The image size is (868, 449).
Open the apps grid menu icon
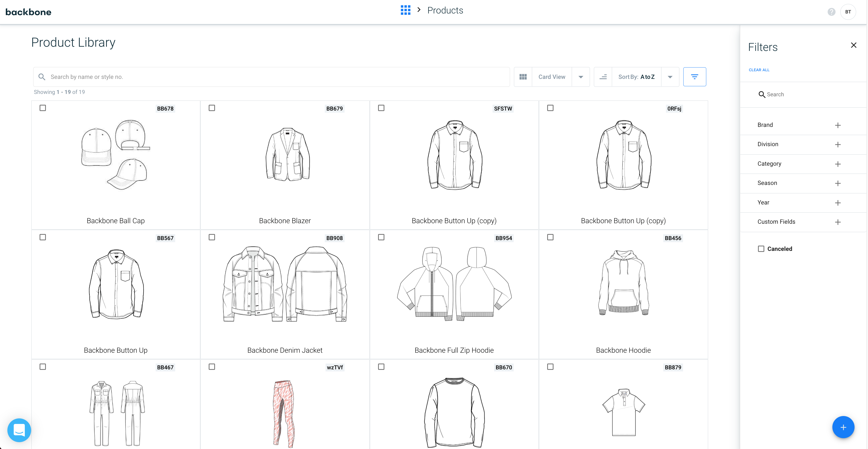(x=405, y=10)
